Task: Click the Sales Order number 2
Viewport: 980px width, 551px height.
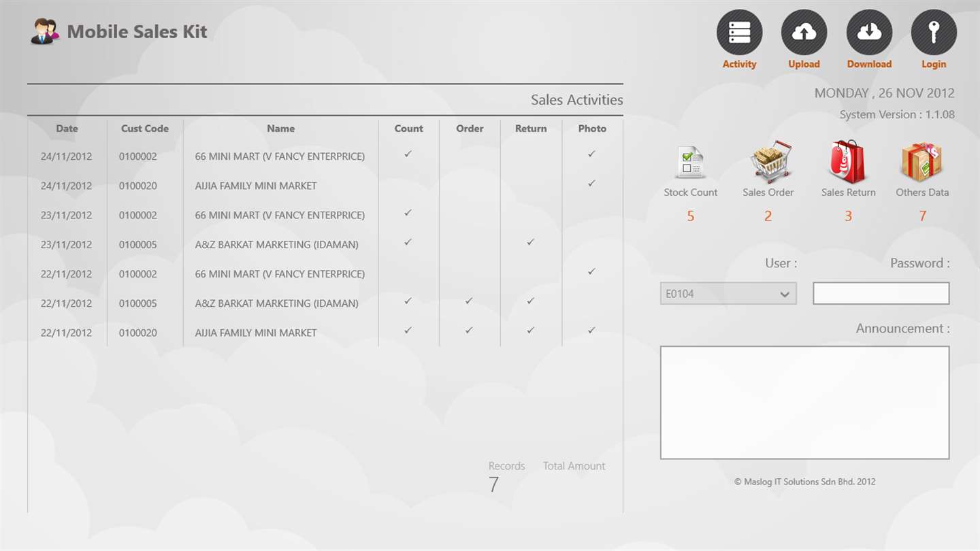Action: coord(768,216)
